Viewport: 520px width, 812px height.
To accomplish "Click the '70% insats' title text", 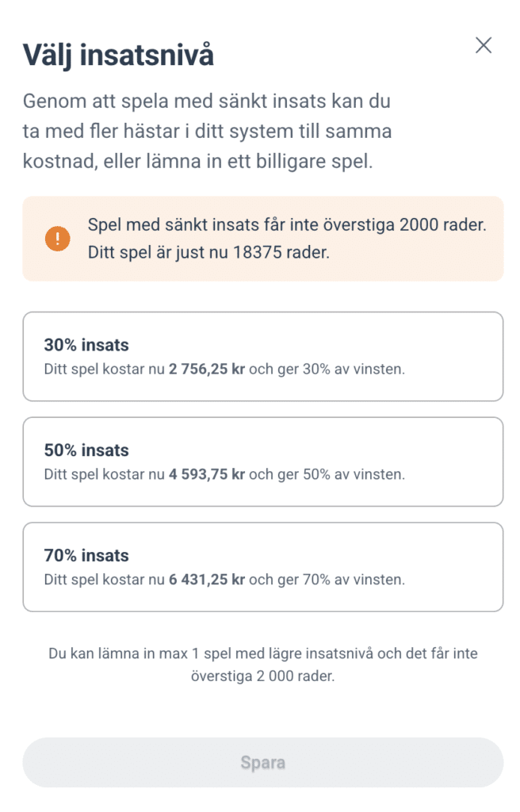I will click(x=86, y=556).
